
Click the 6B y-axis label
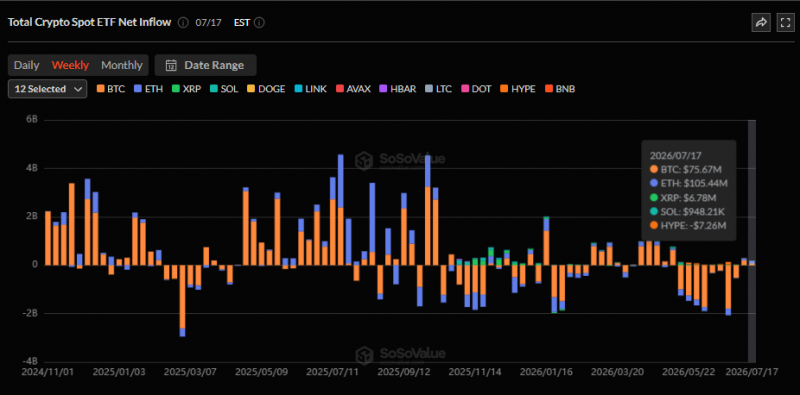[33, 119]
